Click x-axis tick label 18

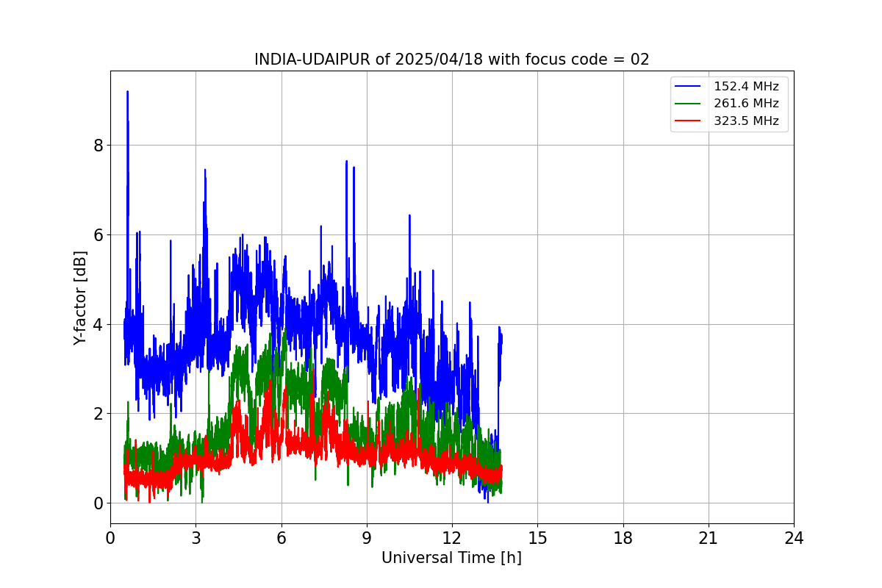(x=623, y=538)
